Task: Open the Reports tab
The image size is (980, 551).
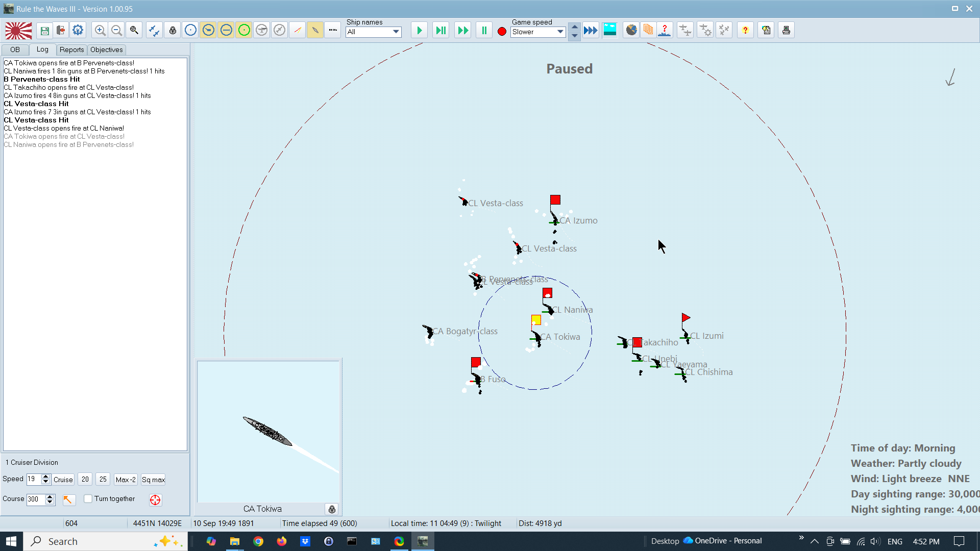Action: pos(71,49)
